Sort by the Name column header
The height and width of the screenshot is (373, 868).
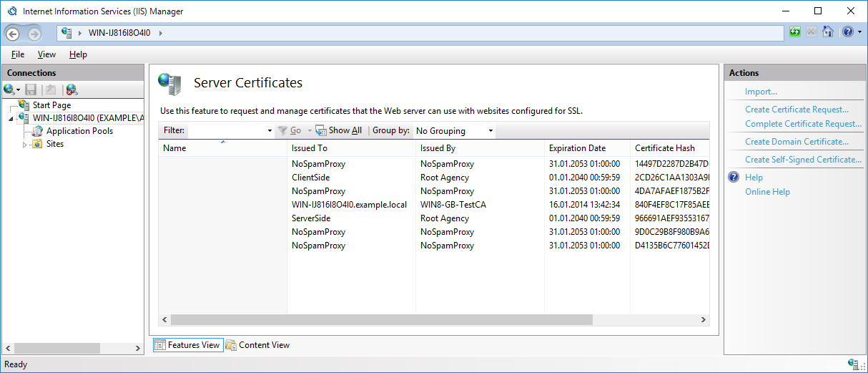[x=222, y=148]
